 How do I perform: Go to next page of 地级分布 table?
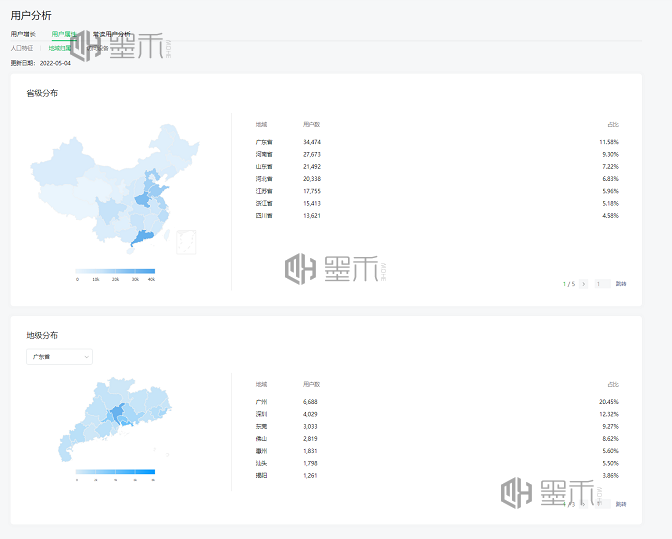pyautogui.click(x=583, y=504)
